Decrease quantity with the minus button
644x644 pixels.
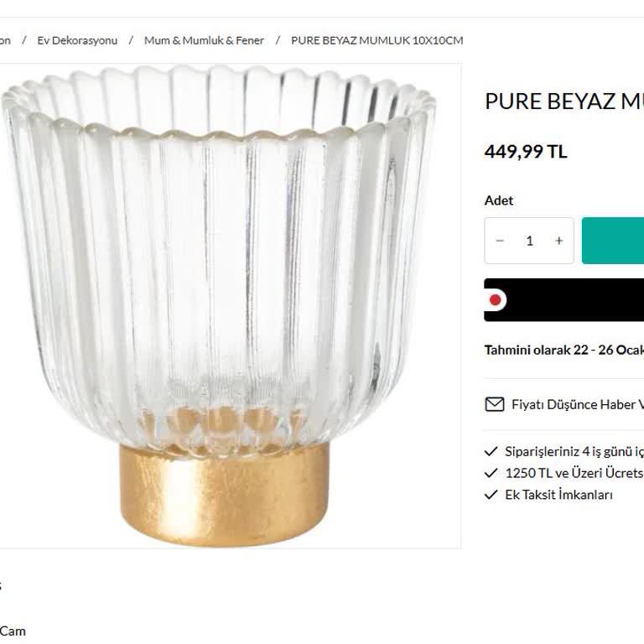(500, 241)
